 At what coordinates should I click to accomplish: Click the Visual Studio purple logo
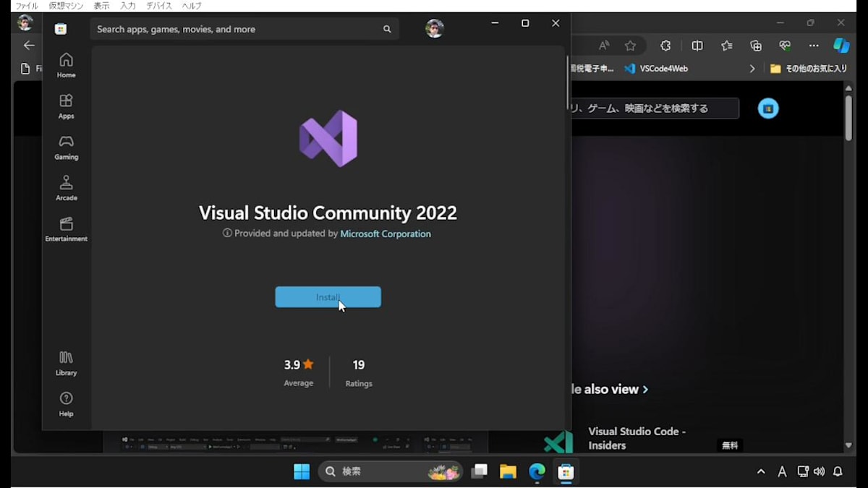point(328,138)
